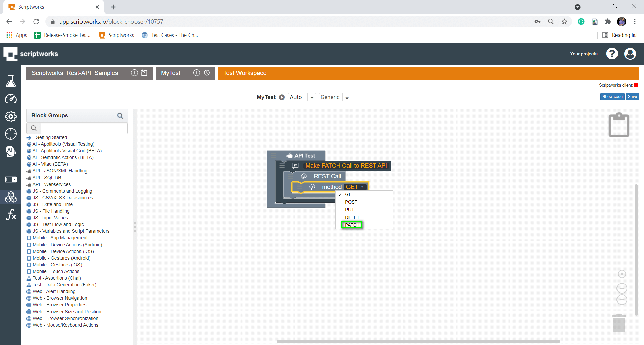644x345 pixels.
Task: Click the trash can at bottom right
Action: [x=619, y=323]
